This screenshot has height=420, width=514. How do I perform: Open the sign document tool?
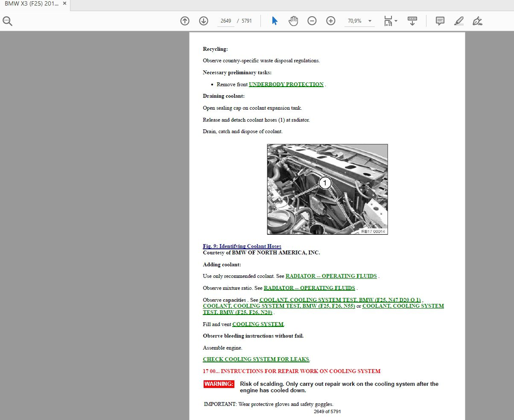click(478, 21)
